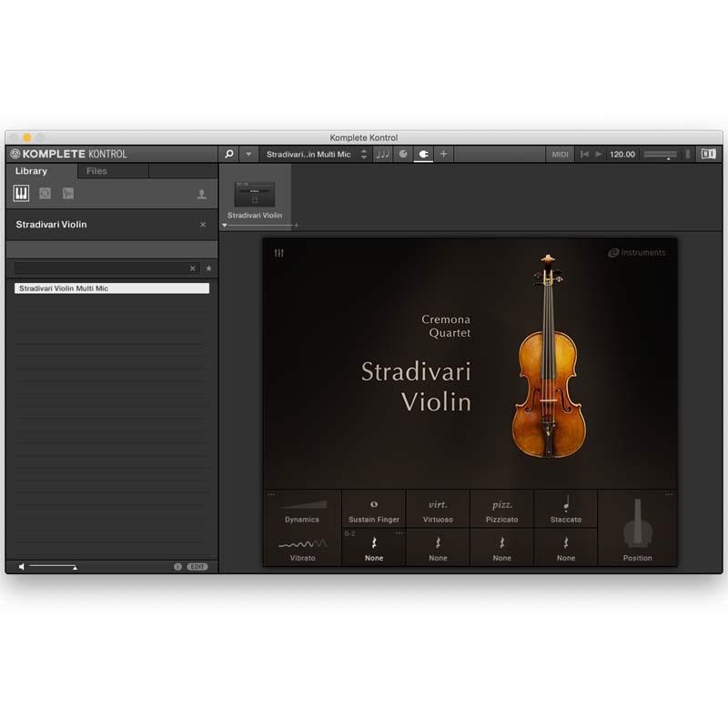This screenshot has height=728, width=728.
Task: Show info with the i icon
Action: point(177,566)
